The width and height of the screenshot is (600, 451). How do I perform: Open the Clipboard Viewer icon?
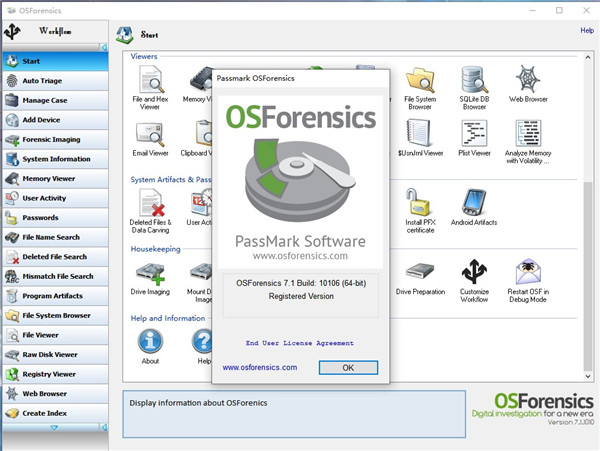pos(204,133)
